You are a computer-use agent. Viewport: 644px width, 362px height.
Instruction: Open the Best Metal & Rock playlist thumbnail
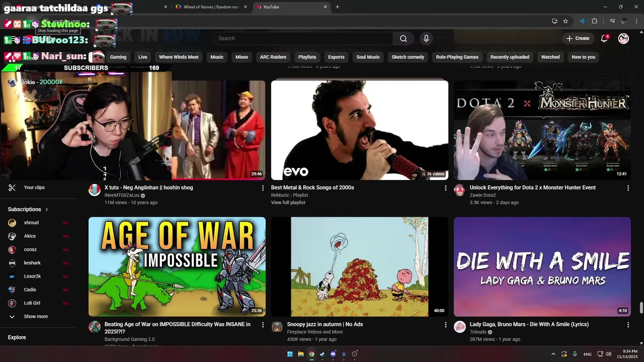tap(360, 130)
